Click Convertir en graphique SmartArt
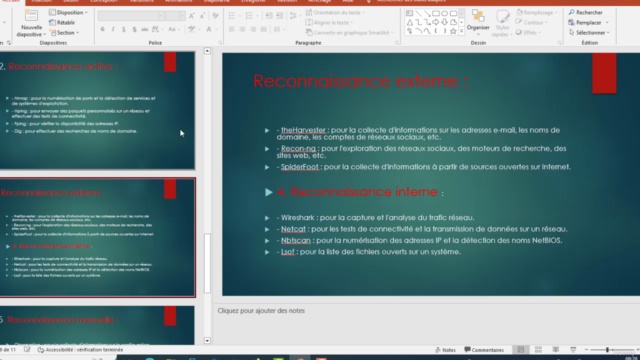 tap(349, 33)
